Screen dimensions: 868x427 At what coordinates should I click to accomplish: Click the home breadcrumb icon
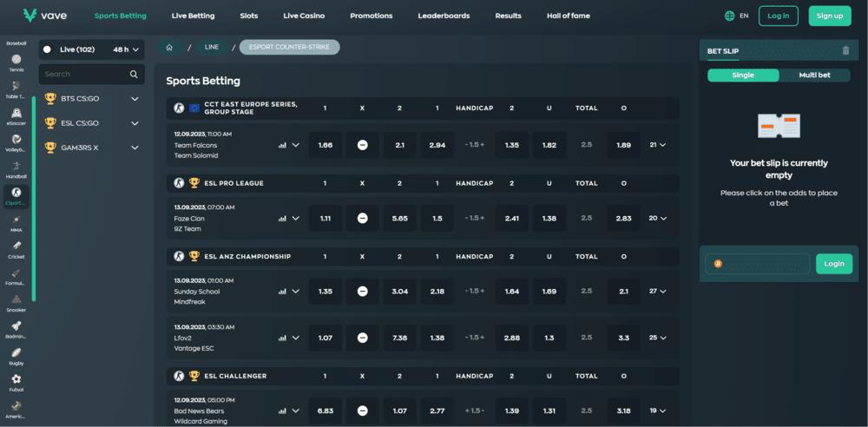pos(170,47)
